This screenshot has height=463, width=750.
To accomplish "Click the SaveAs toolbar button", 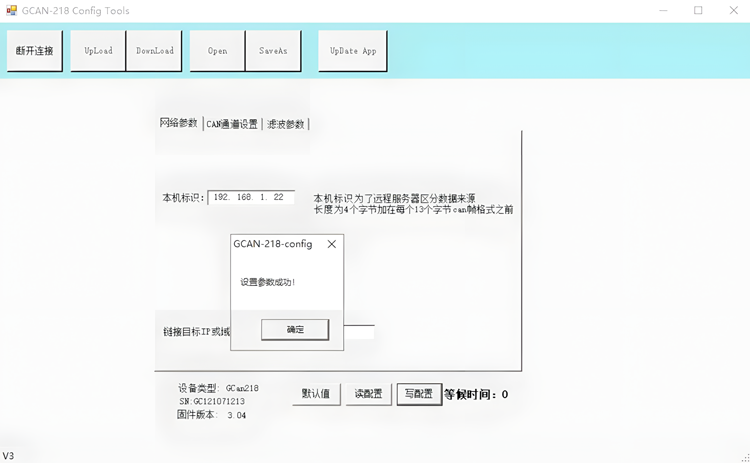I will click(273, 51).
